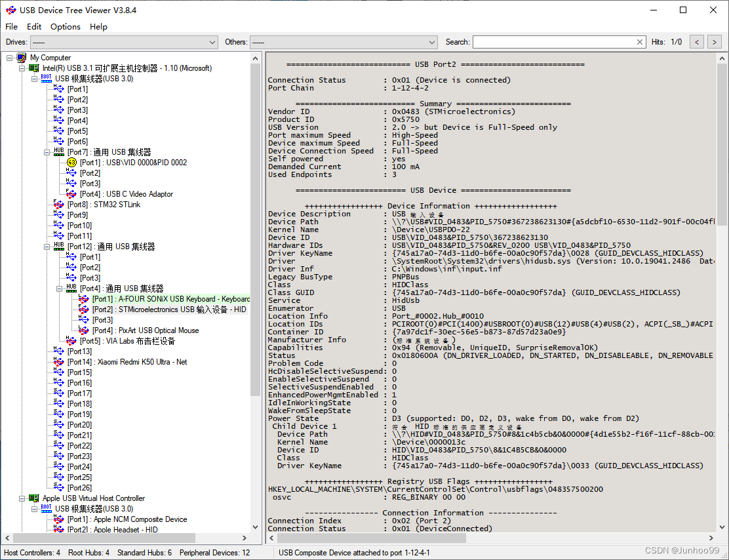Click the next search hit arrow button
Image resolution: width=729 pixels, height=560 pixels.
(714, 42)
